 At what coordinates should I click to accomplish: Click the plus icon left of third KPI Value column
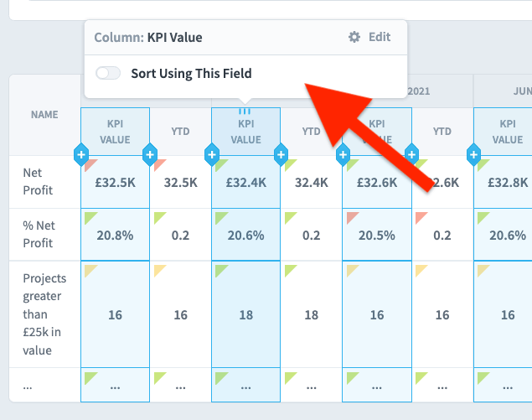[343, 155]
